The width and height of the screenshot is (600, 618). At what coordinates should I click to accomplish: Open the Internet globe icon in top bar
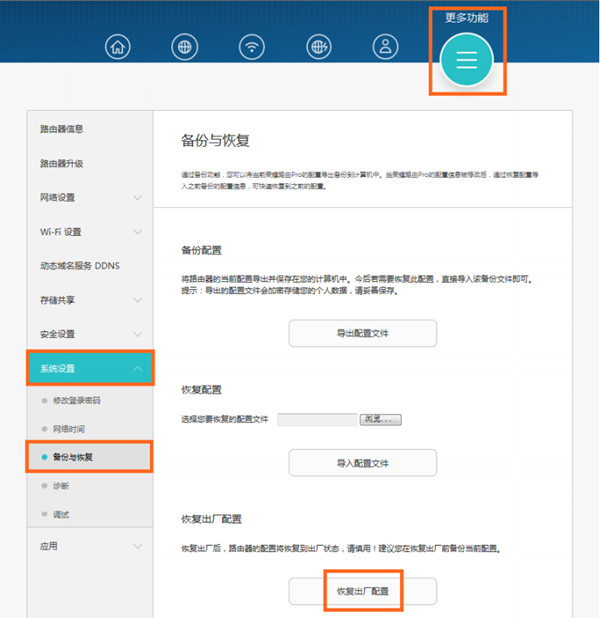(185, 47)
